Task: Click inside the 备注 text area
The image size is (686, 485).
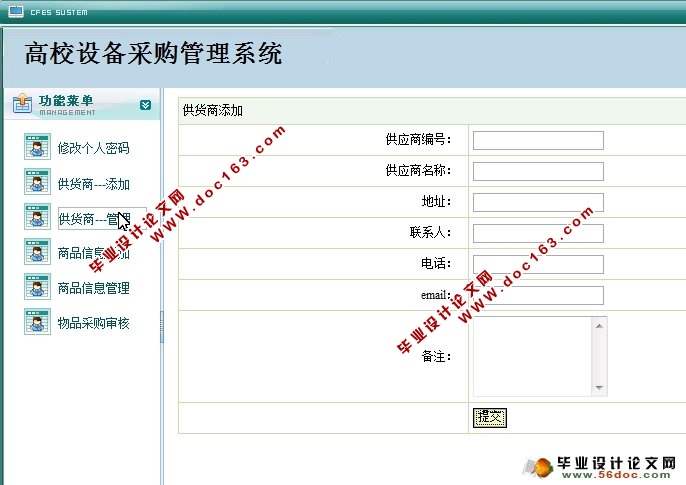Action: click(532, 356)
